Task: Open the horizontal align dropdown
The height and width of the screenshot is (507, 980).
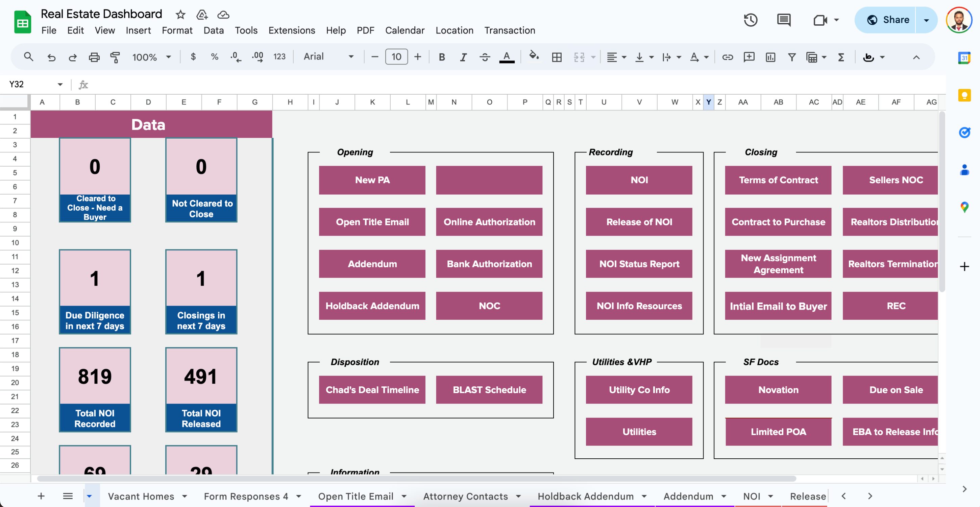Action: pos(616,57)
